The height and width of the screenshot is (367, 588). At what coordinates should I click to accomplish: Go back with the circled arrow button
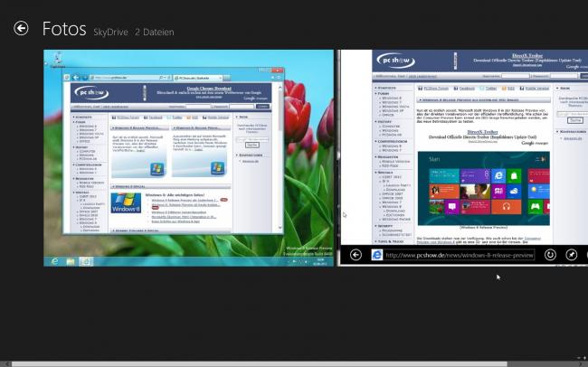(21, 29)
